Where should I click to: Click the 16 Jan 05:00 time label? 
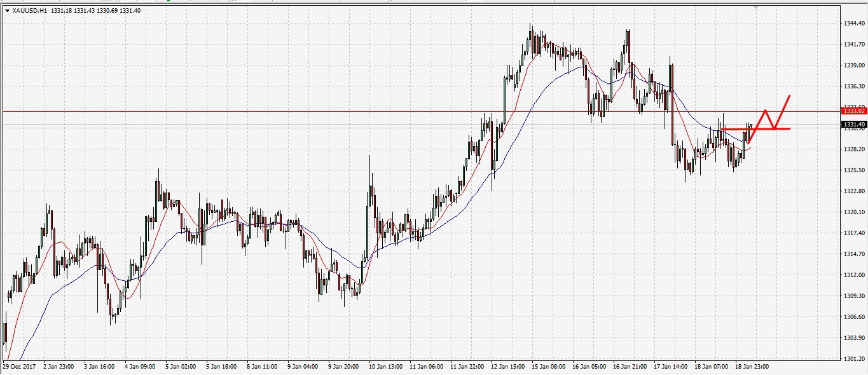[x=588, y=367]
